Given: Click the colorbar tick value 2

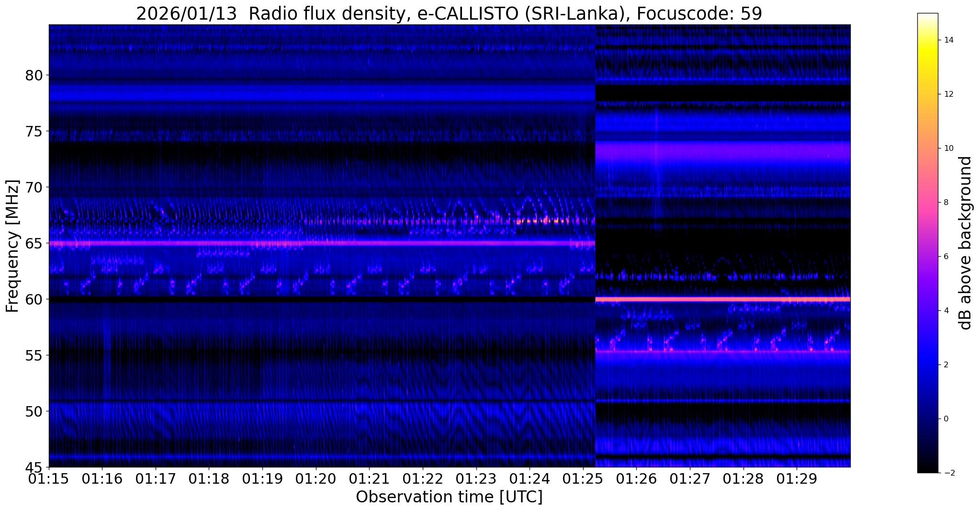Looking at the screenshot, I should pyautogui.click(x=945, y=365).
